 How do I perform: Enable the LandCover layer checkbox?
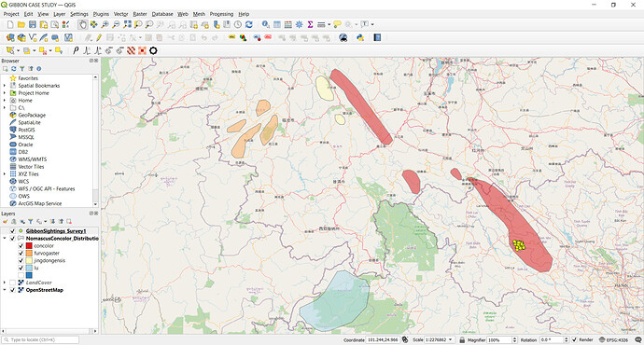point(13,283)
